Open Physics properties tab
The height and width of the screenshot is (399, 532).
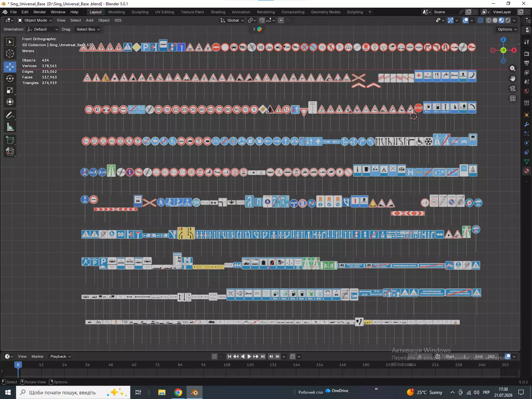tap(527, 143)
